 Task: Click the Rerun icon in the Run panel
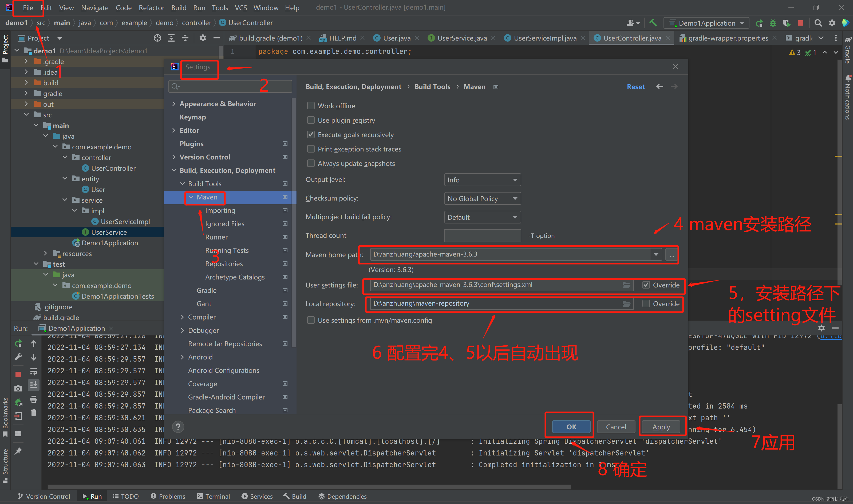click(18, 343)
